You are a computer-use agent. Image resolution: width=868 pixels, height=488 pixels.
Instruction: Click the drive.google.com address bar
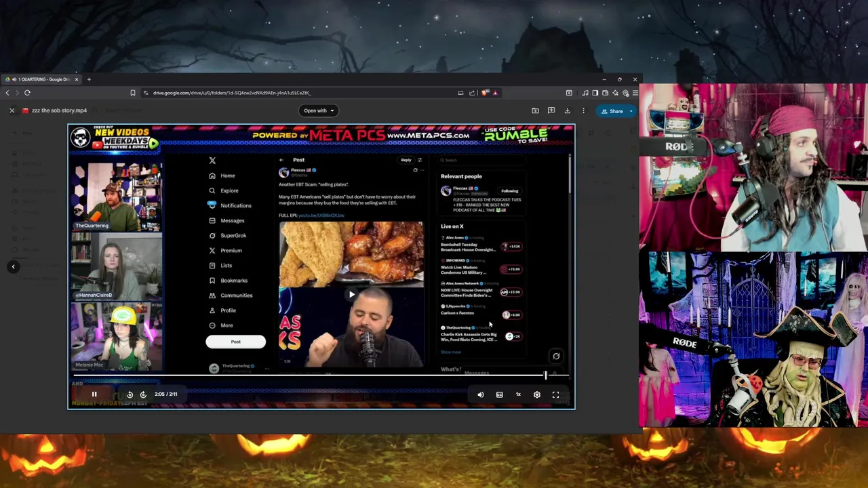(231, 93)
